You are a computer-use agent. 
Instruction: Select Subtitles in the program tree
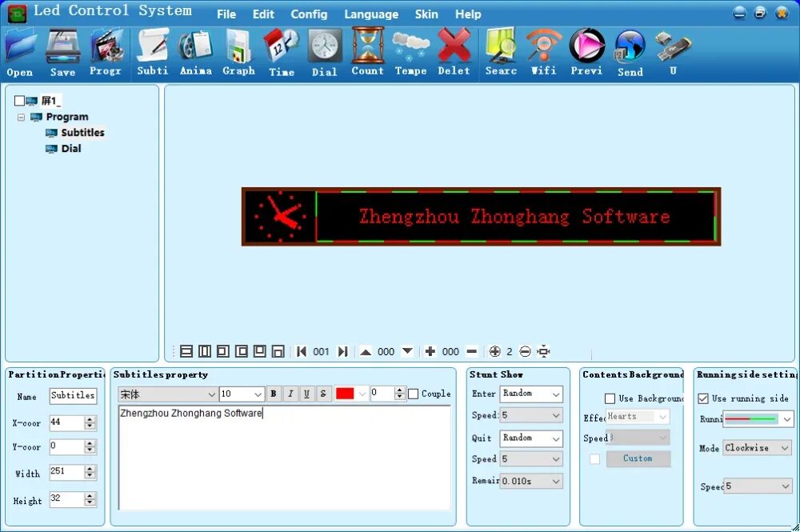tap(82, 133)
